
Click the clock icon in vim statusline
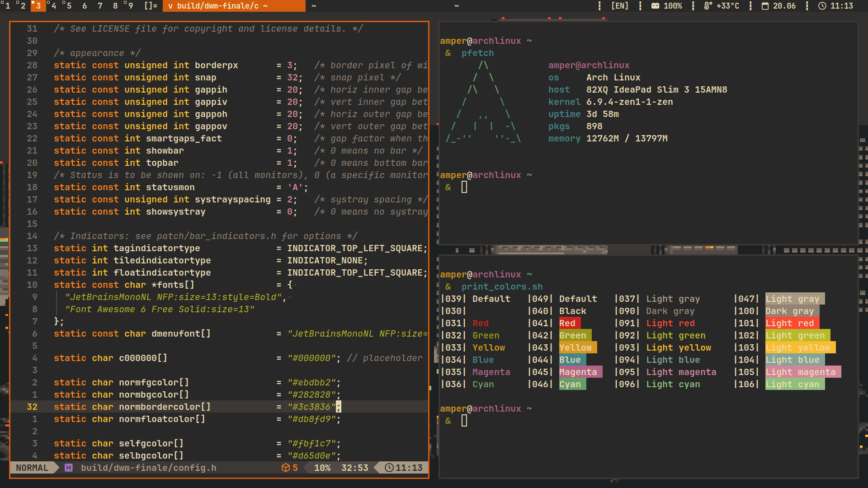pyautogui.click(x=389, y=468)
